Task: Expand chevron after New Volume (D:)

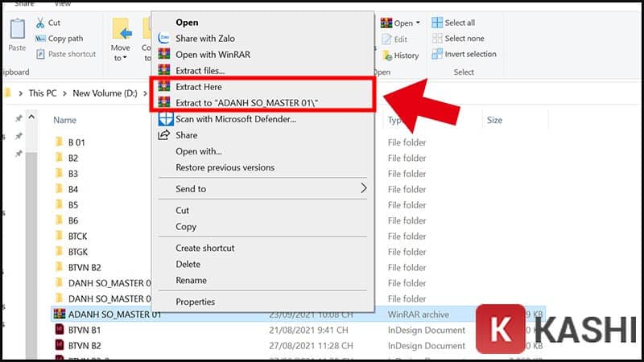Action: pyautogui.click(x=145, y=93)
